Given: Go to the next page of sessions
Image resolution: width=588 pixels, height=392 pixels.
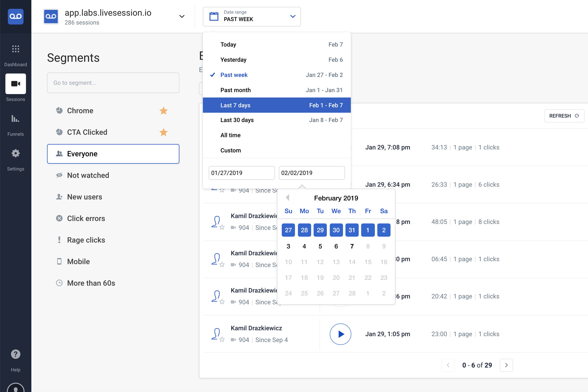Looking at the screenshot, I should pos(506,365).
